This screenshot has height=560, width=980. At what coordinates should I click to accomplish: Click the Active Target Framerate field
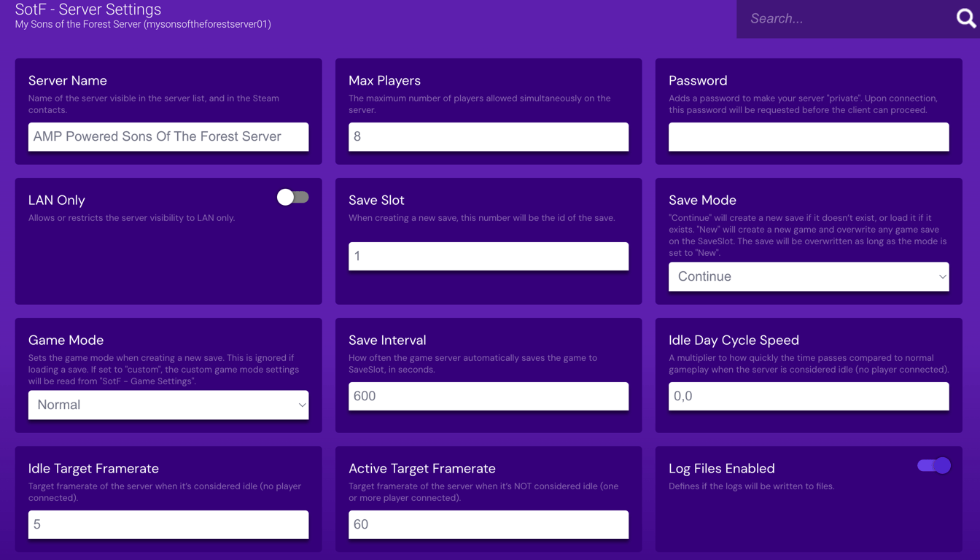click(x=489, y=524)
